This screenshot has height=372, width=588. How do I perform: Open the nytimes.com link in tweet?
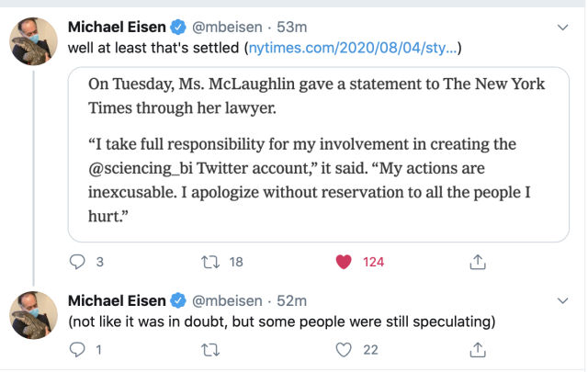click(x=351, y=47)
